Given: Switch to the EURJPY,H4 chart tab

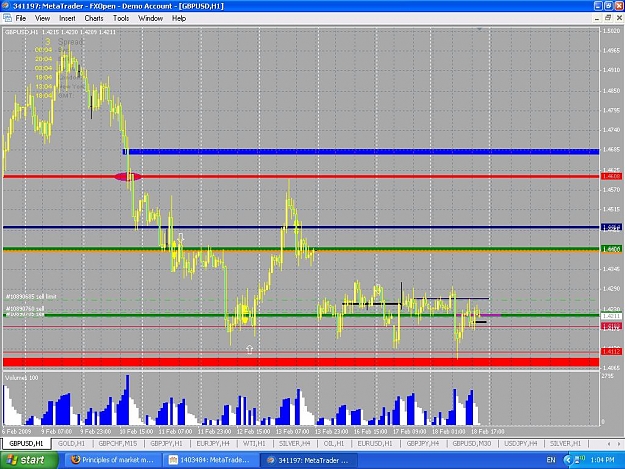Looking at the screenshot, I should click(213, 443).
